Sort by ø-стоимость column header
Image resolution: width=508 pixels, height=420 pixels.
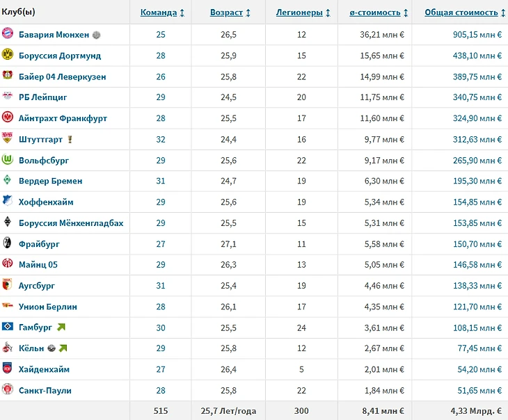click(x=375, y=13)
